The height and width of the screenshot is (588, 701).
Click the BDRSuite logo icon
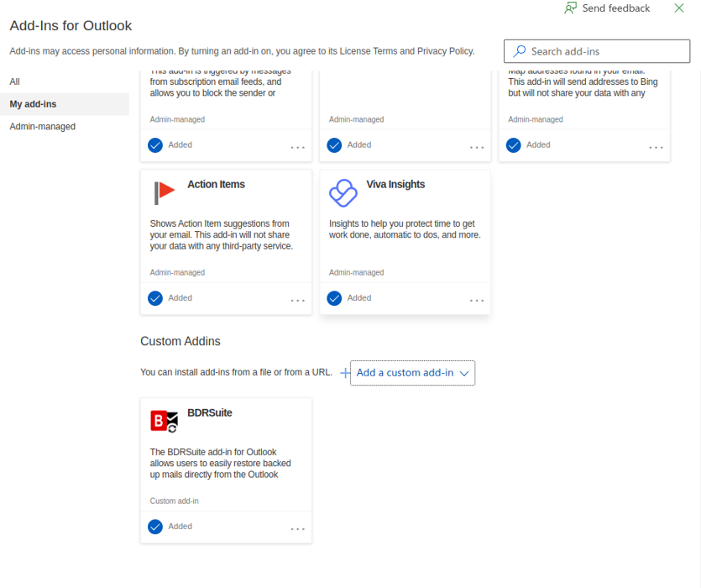click(x=164, y=422)
